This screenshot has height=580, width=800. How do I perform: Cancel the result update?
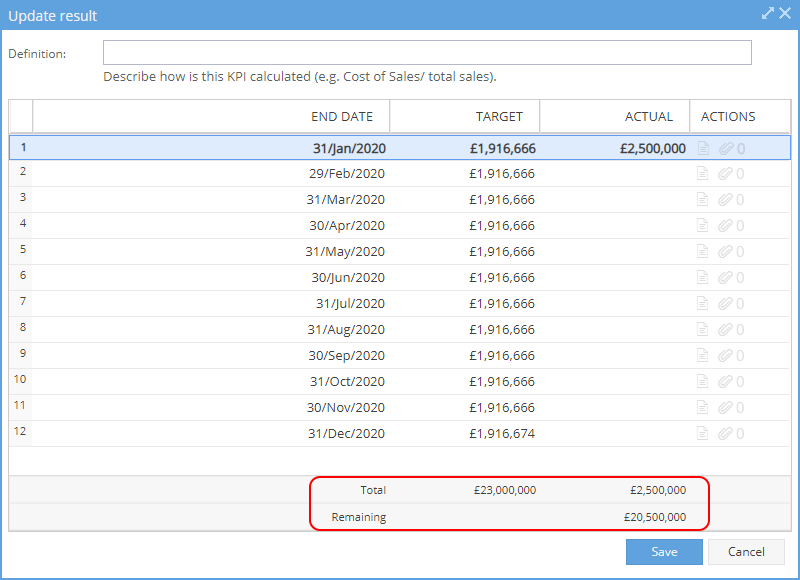(746, 552)
